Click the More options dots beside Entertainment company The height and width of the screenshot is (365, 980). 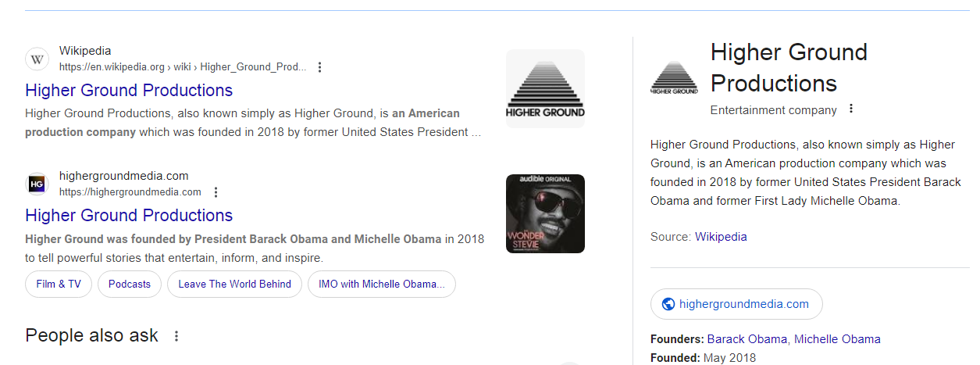(851, 109)
